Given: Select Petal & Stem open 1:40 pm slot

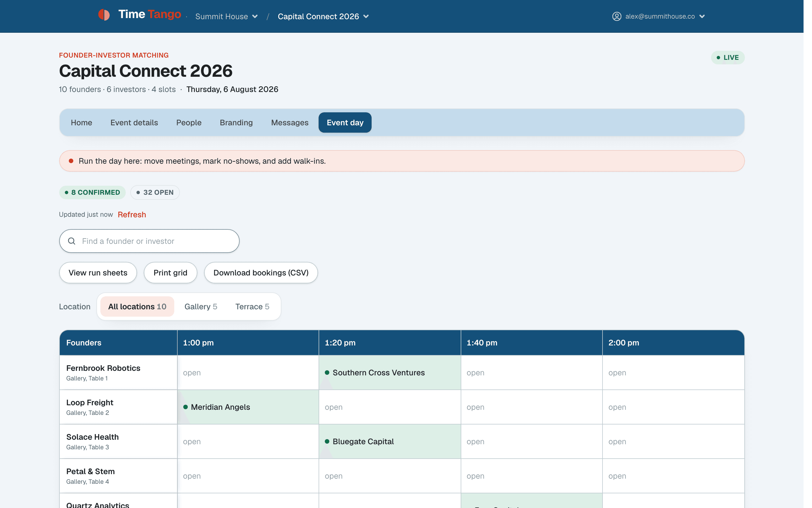Looking at the screenshot, I should pyautogui.click(x=532, y=476).
